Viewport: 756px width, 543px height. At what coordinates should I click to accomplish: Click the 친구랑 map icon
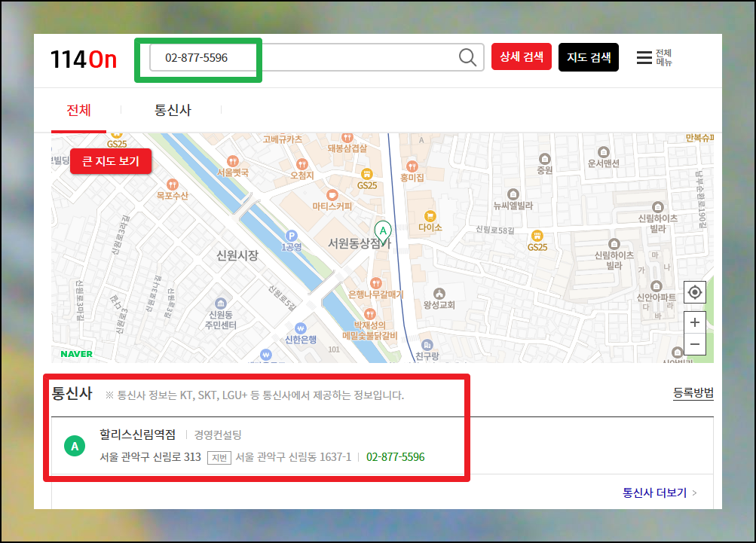point(427,345)
